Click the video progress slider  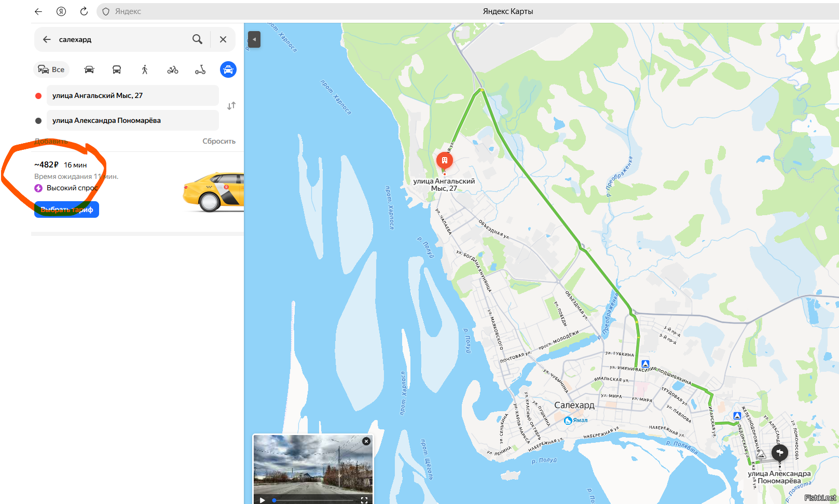(x=313, y=500)
